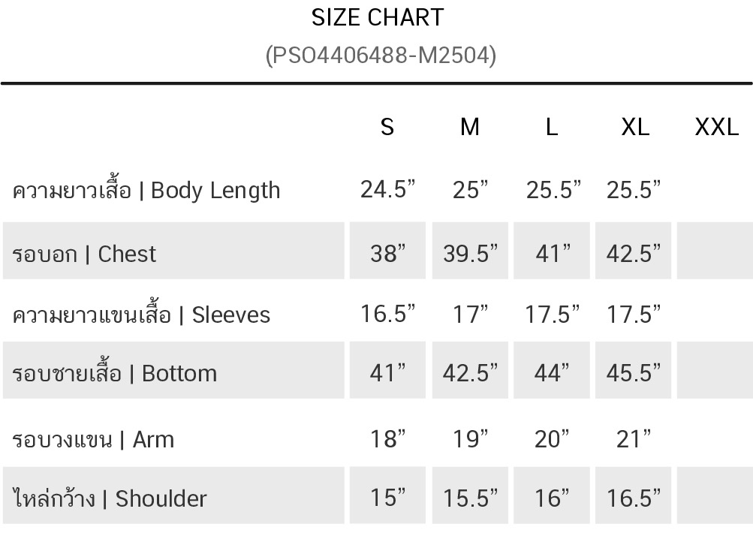The image size is (753, 560).
Task: Click the Shoulder row label
Action: pos(110,498)
